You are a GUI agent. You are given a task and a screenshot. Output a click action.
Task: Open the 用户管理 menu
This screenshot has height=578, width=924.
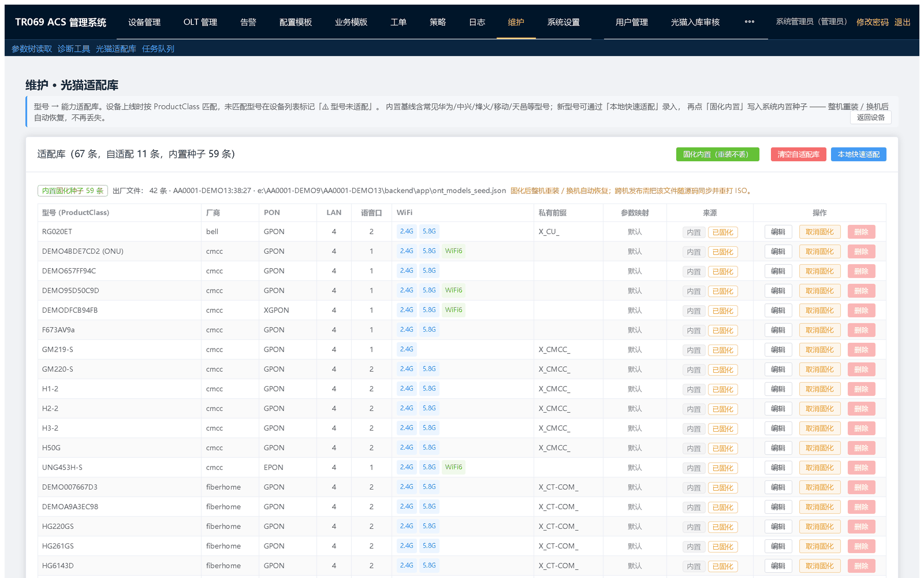pyautogui.click(x=632, y=22)
